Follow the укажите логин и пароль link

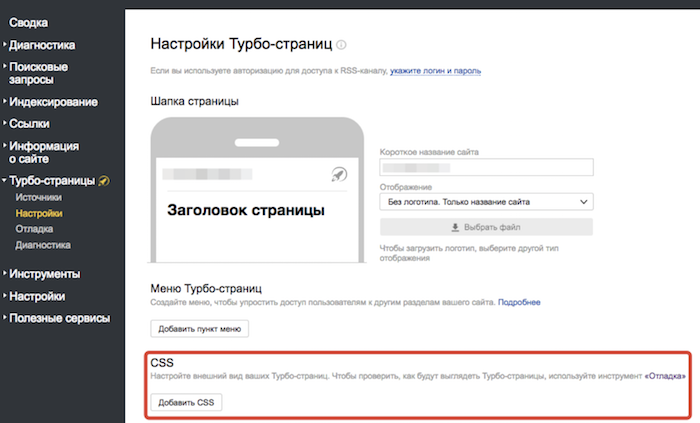pos(435,70)
